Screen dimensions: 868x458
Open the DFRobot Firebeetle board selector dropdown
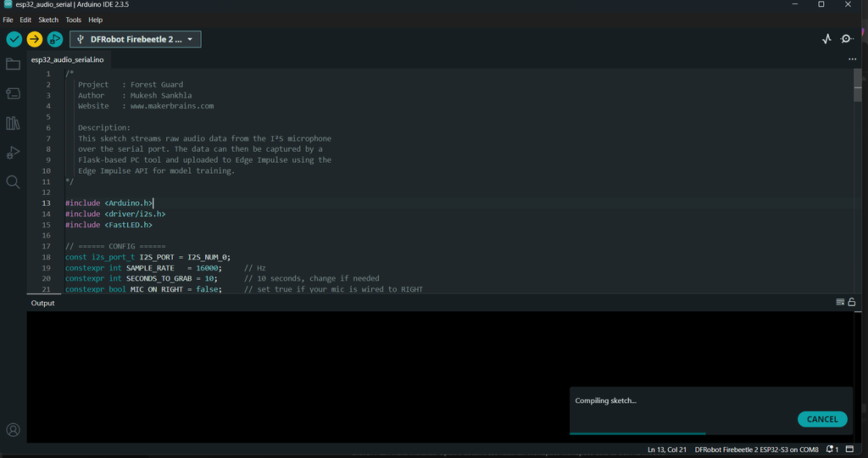pos(135,39)
